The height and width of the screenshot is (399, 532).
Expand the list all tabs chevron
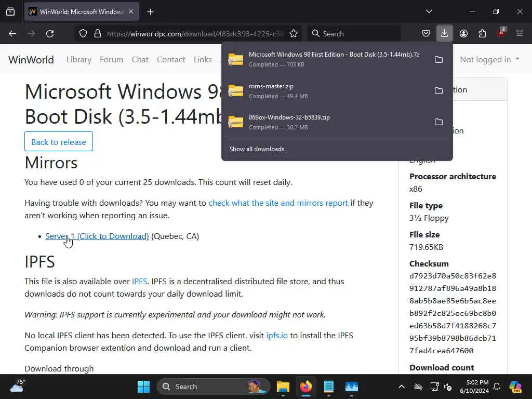pos(429,11)
